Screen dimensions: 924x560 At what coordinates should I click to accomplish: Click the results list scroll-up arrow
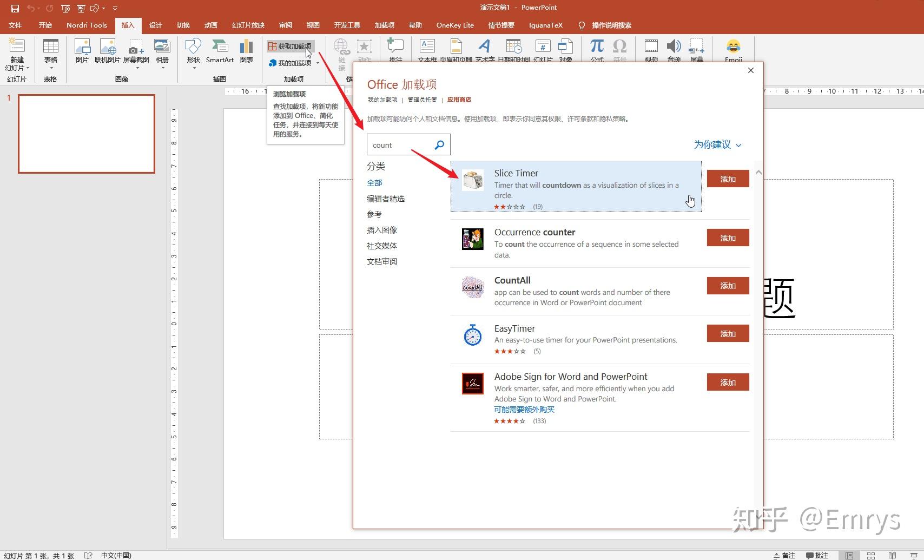[x=758, y=173]
